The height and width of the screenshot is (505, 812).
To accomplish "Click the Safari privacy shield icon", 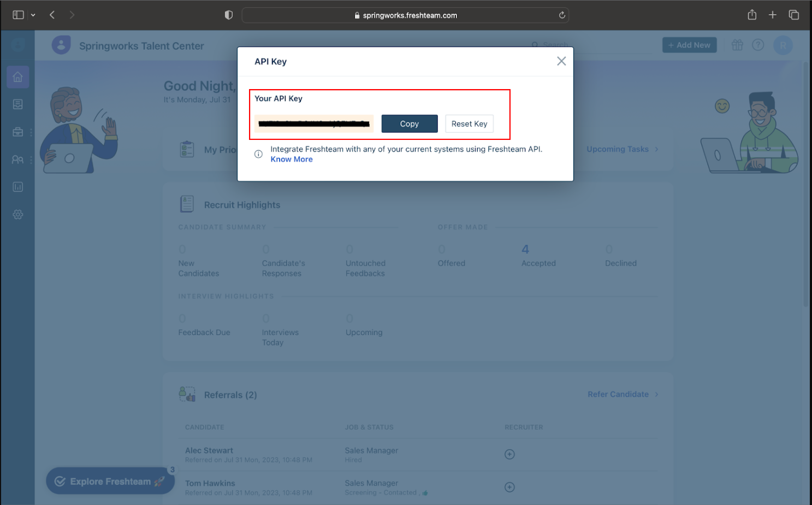I will tap(229, 15).
